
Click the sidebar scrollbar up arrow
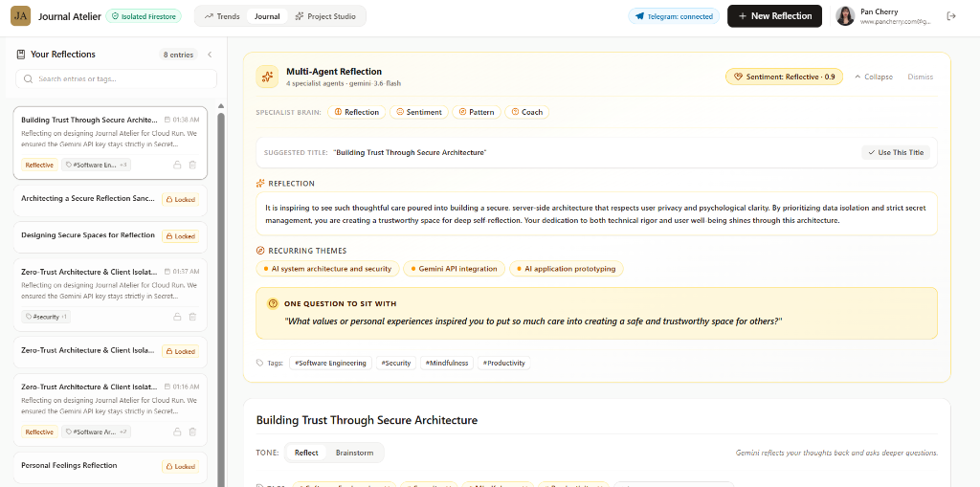pyautogui.click(x=221, y=106)
